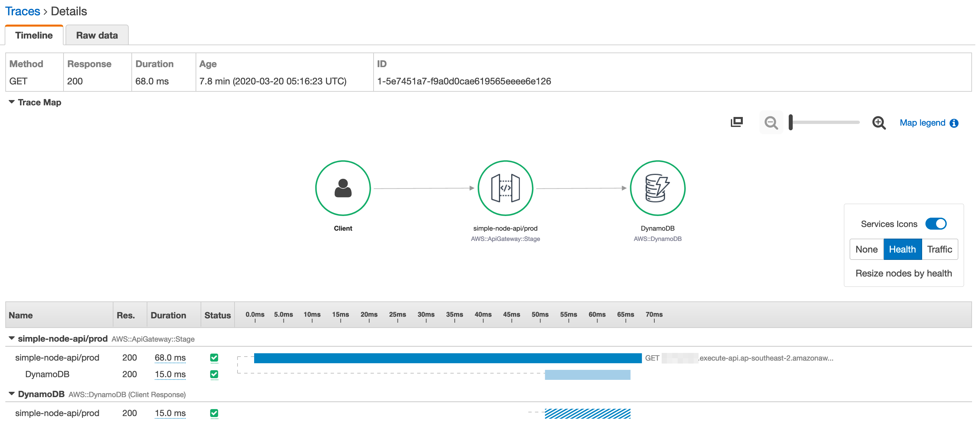Click status check for DynamoDB subsegment row

pos(214,375)
